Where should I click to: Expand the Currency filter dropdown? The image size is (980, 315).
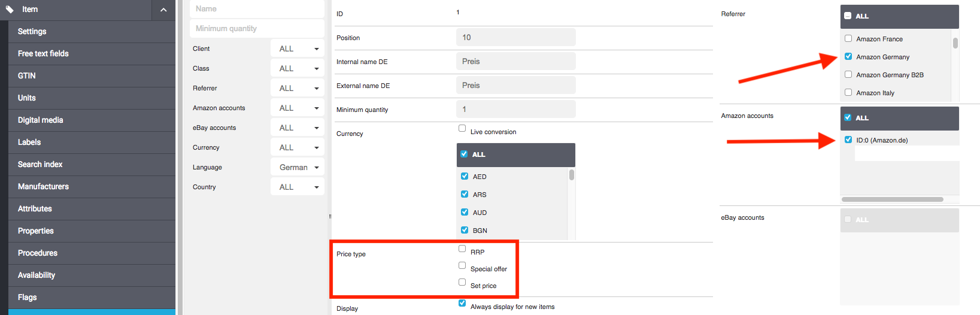point(298,147)
